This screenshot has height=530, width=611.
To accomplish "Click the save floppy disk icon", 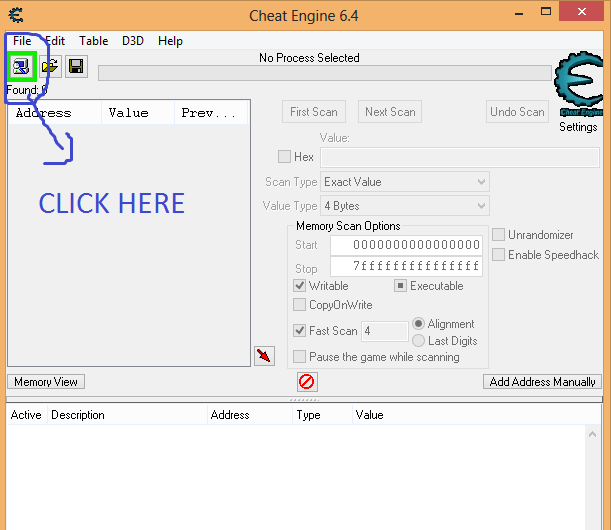I will (x=76, y=66).
